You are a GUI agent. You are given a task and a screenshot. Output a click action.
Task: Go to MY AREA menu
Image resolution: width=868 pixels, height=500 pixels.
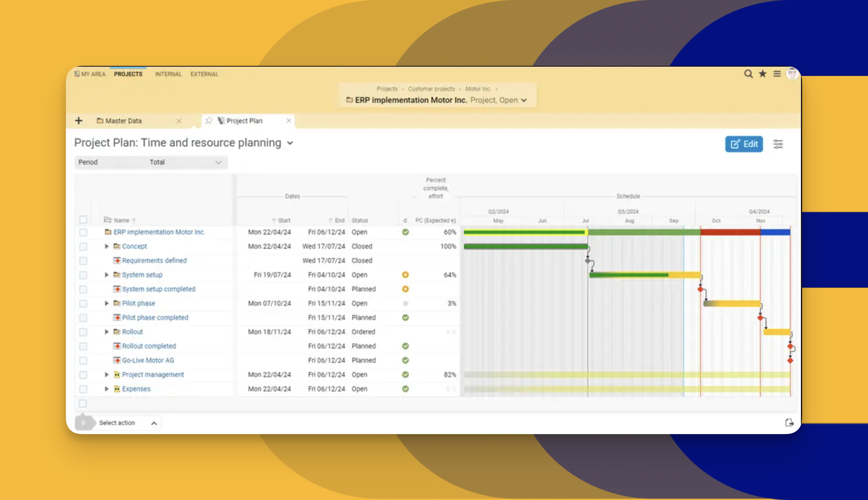pos(90,74)
